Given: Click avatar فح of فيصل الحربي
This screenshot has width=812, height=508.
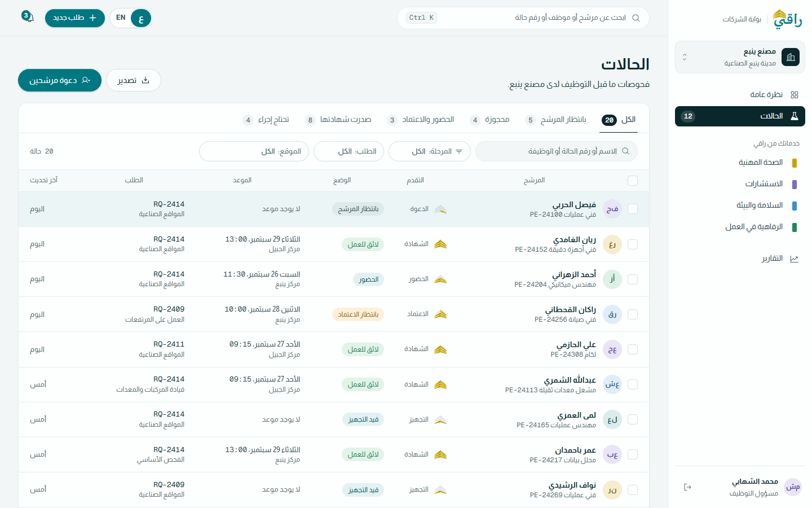Looking at the screenshot, I should pos(612,209).
